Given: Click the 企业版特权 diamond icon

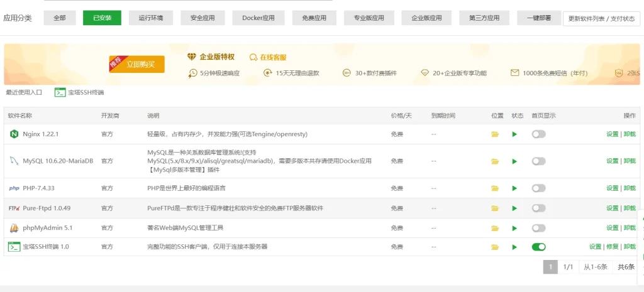Looking at the screenshot, I should [192, 57].
